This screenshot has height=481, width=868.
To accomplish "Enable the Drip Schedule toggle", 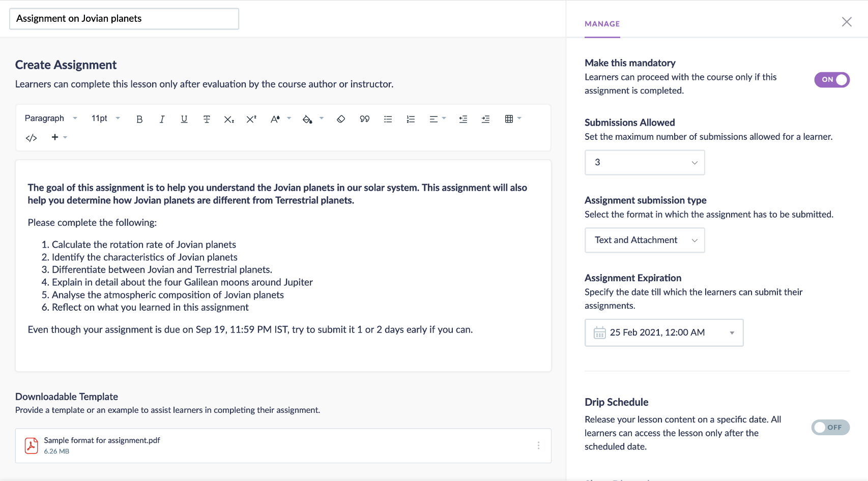I will pos(830,428).
